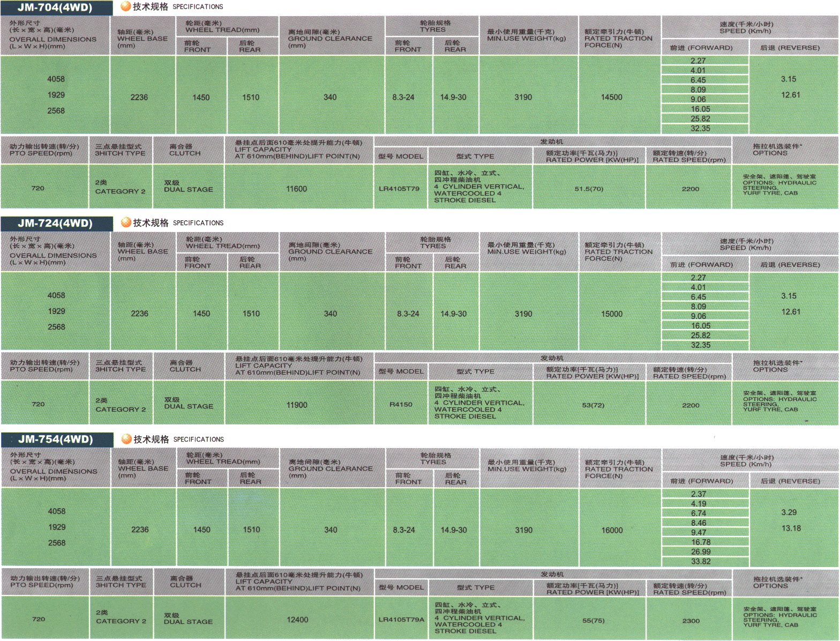The width and height of the screenshot is (840, 641).
Task: Click reverse speed value 3.29
Action: [x=789, y=512]
